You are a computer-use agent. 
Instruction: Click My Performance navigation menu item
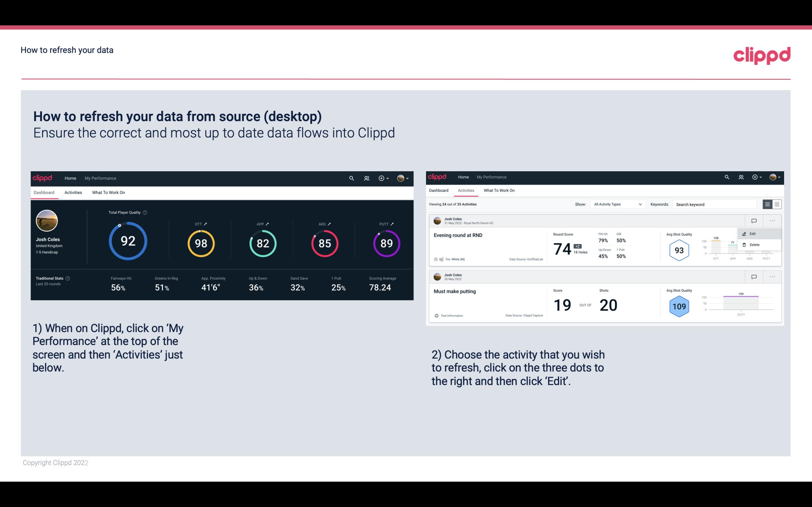[x=100, y=178]
